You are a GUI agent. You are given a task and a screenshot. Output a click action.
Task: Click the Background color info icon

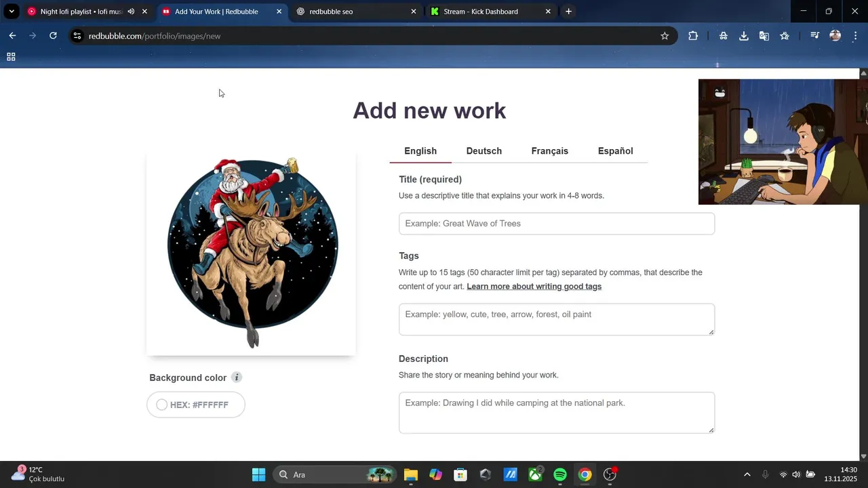point(236,378)
